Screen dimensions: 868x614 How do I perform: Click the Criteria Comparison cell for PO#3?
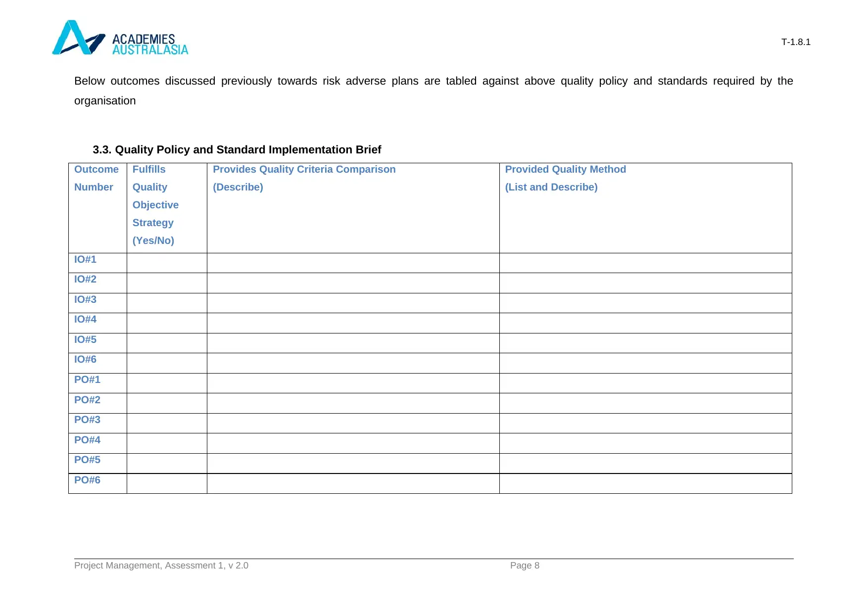point(353,424)
